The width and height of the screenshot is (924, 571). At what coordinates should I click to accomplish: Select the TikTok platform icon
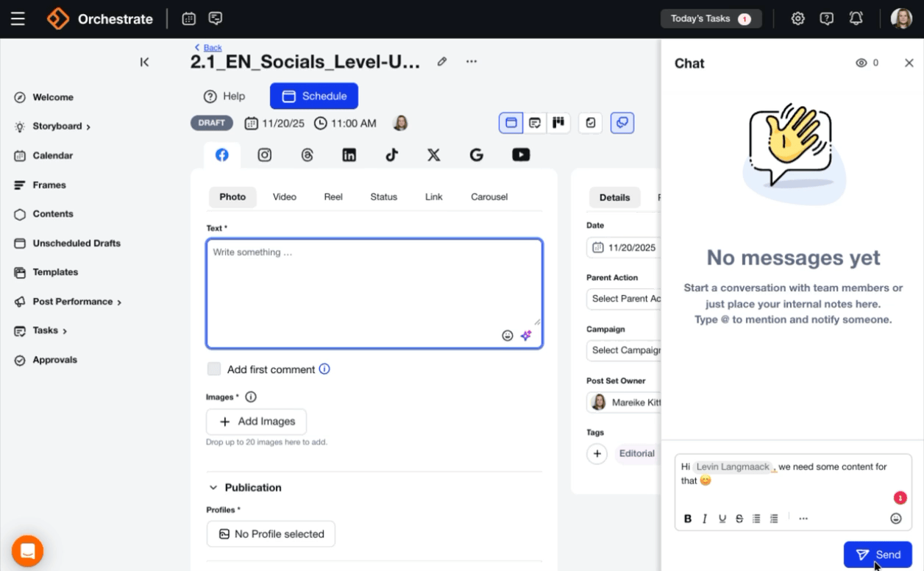pyautogui.click(x=391, y=155)
